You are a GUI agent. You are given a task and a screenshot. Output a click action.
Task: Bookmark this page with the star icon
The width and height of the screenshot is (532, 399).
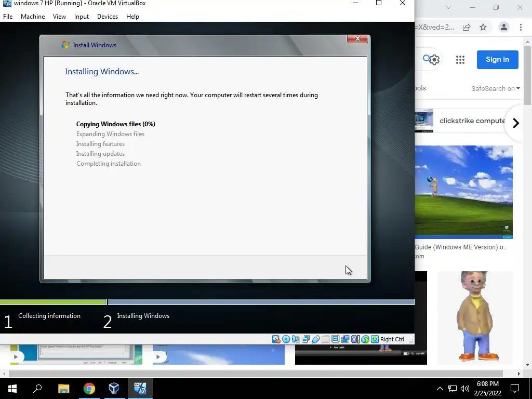point(483,27)
